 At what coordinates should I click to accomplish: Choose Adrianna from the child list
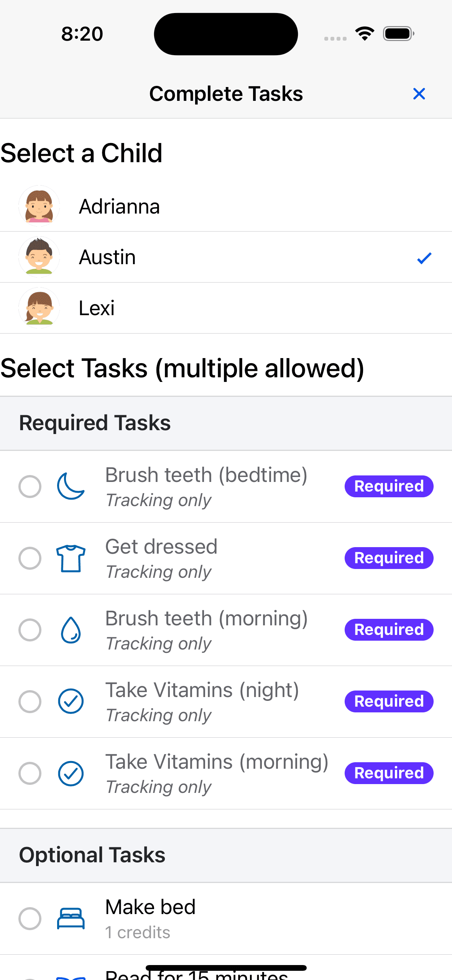pos(119,206)
